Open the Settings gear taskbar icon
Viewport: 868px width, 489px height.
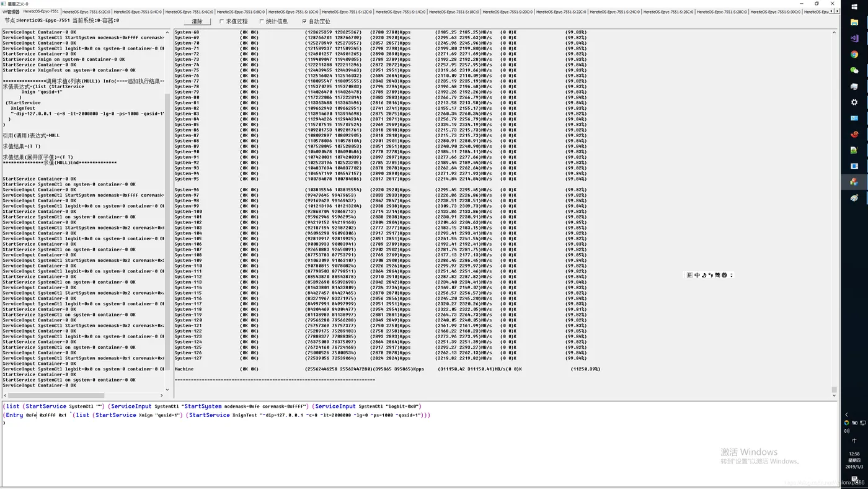pyautogui.click(x=854, y=102)
